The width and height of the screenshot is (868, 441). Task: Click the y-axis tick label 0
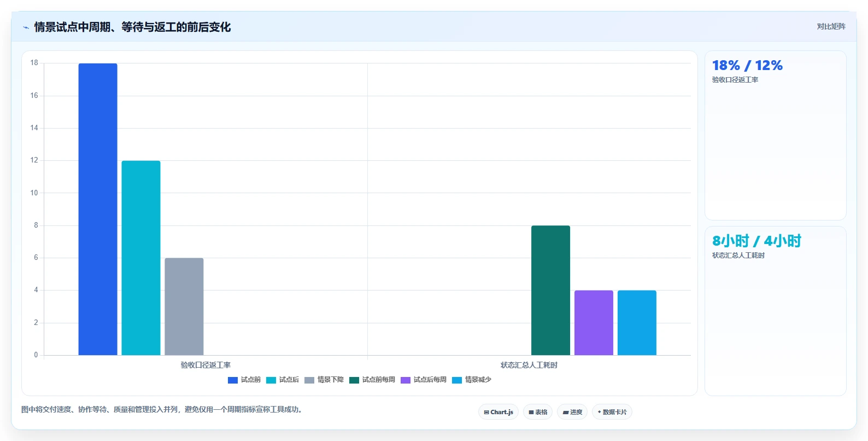36,355
